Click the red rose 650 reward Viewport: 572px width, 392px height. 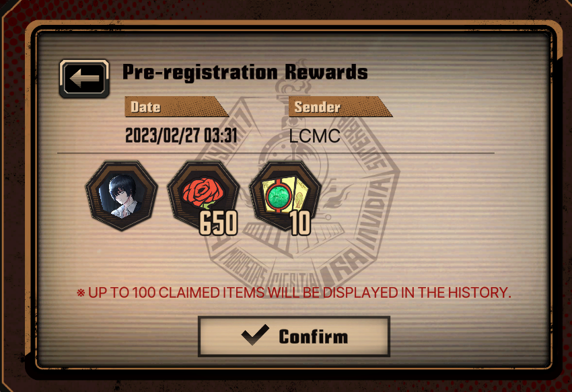[203, 196]
